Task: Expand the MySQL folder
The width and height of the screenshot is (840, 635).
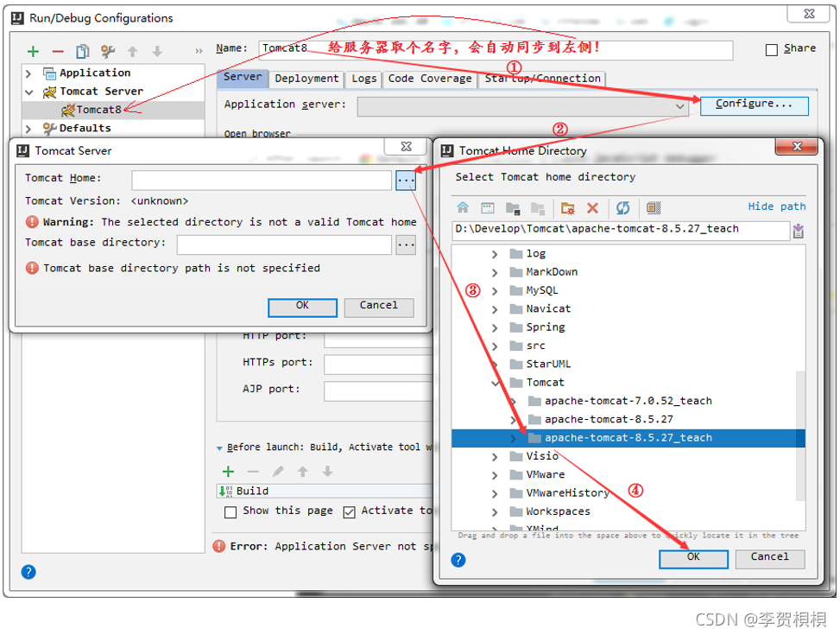Action: point(495,291)
